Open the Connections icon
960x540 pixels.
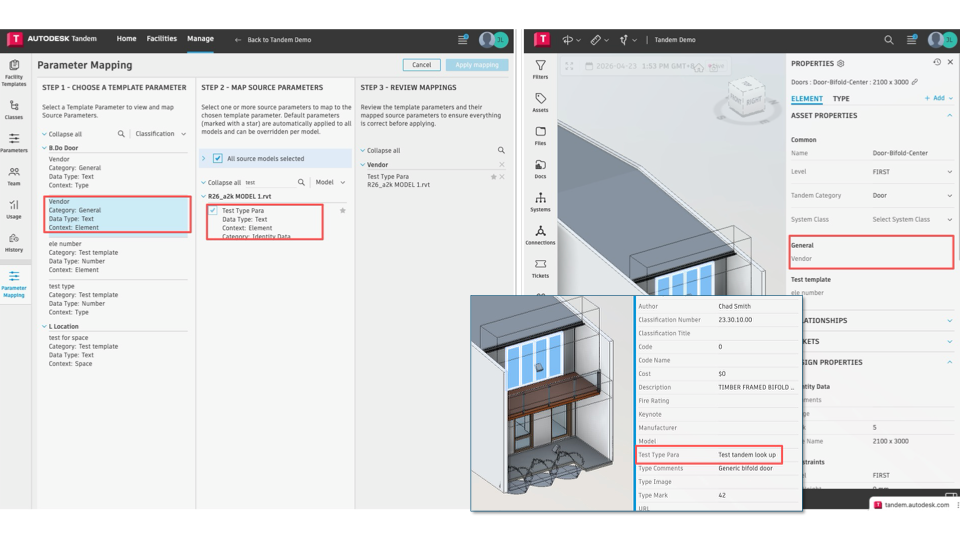[540, 234]
